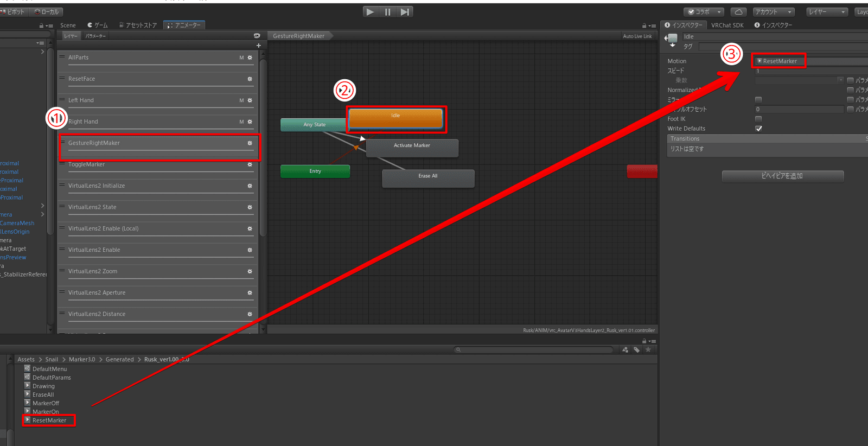Open settings gear for the AllParts layer
Image resolution: width=868 pixels, height=446 pixels.
[x=250, y=58]
